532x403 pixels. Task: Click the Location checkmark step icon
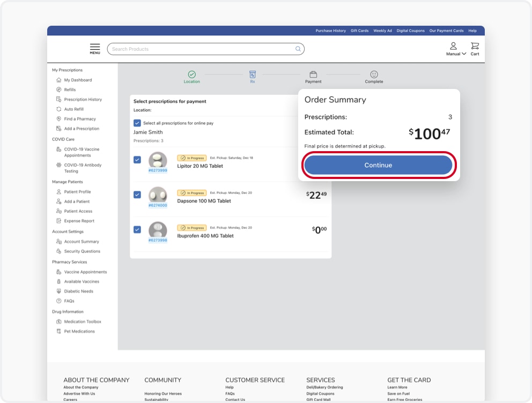point(191,74)
